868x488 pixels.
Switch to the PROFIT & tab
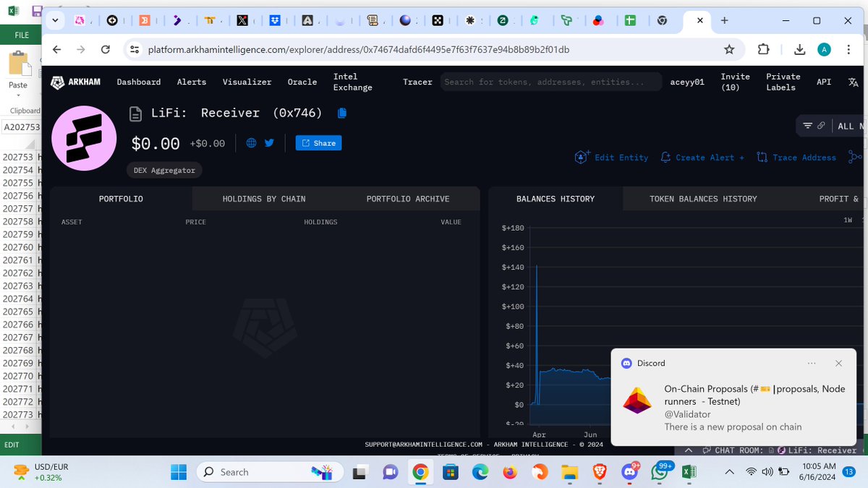839,199
